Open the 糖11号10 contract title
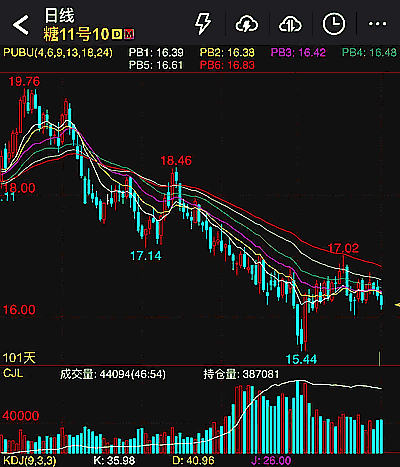This screenshot has height=467, width=400. 76,34
